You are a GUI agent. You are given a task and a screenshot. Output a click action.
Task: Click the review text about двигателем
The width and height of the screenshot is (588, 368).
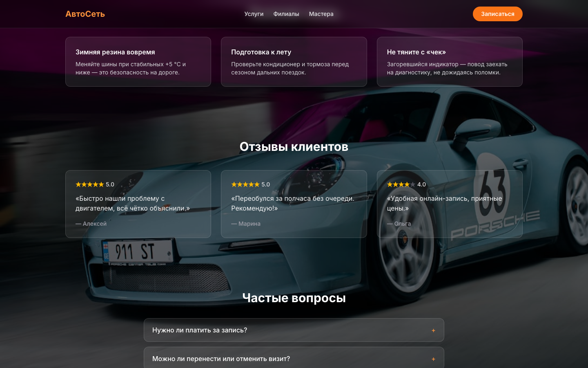(133, 203)
